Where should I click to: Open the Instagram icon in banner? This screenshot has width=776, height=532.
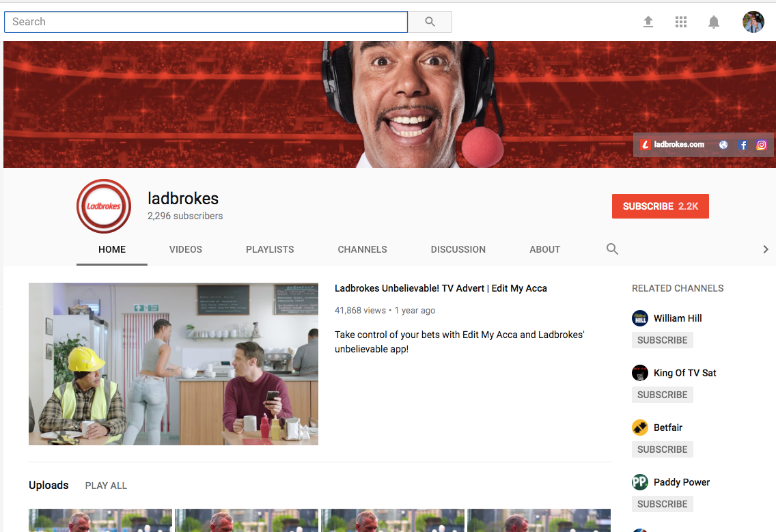762,145
